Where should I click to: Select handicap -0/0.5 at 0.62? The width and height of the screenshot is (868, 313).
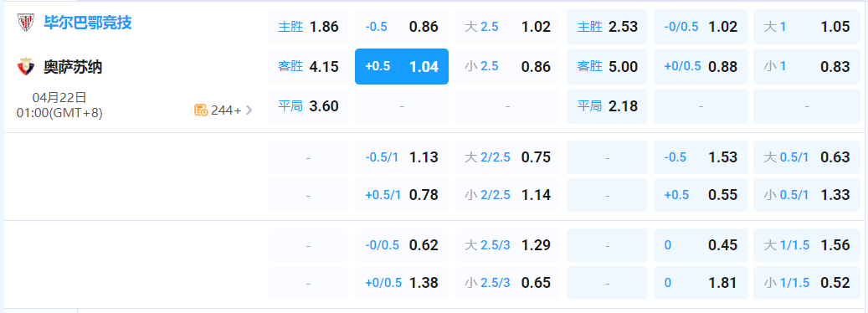coord(402,245)
